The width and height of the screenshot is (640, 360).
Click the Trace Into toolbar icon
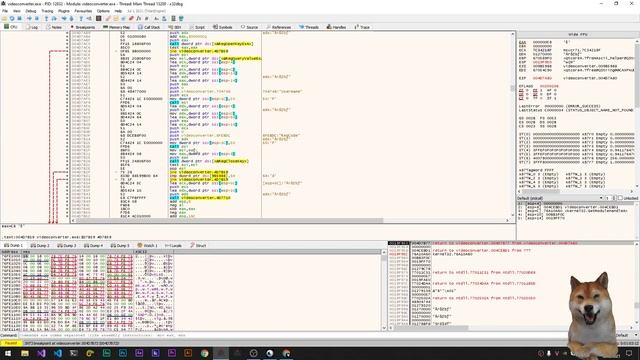click(x=64, y=19)
